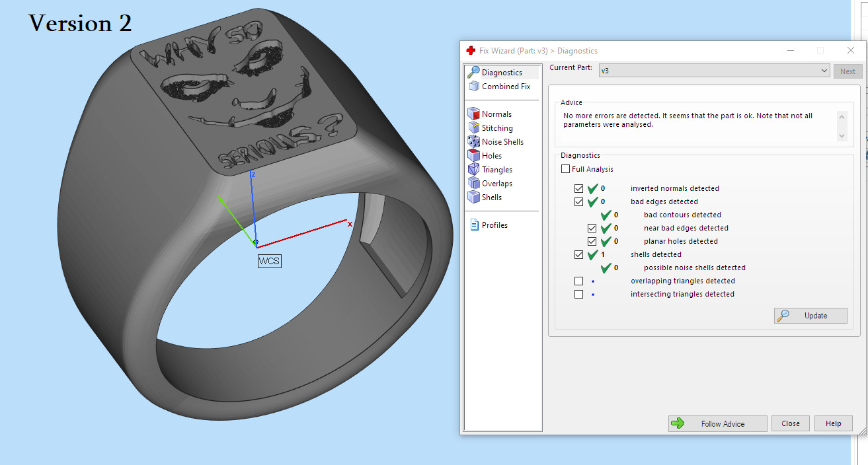868x465 pixels.
Task: Click the Follow Advice button
Action: point(717,424)
